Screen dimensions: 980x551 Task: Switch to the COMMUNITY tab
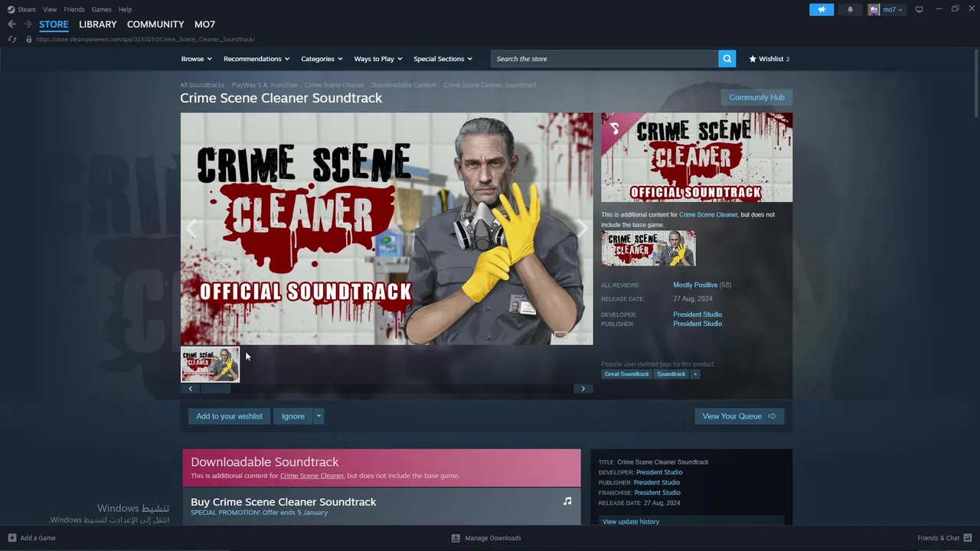click(x=155, y=24)
